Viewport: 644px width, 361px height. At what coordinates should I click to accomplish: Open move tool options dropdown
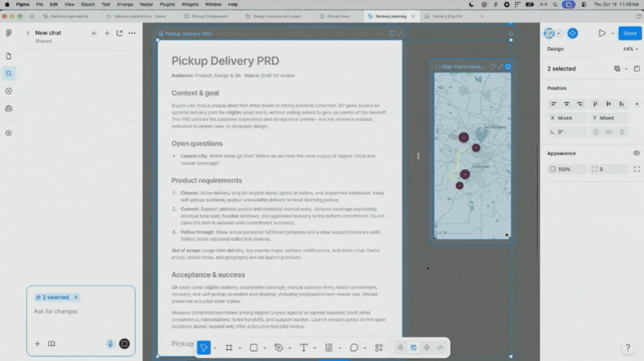pyautogui.click(x=215, y=348)
